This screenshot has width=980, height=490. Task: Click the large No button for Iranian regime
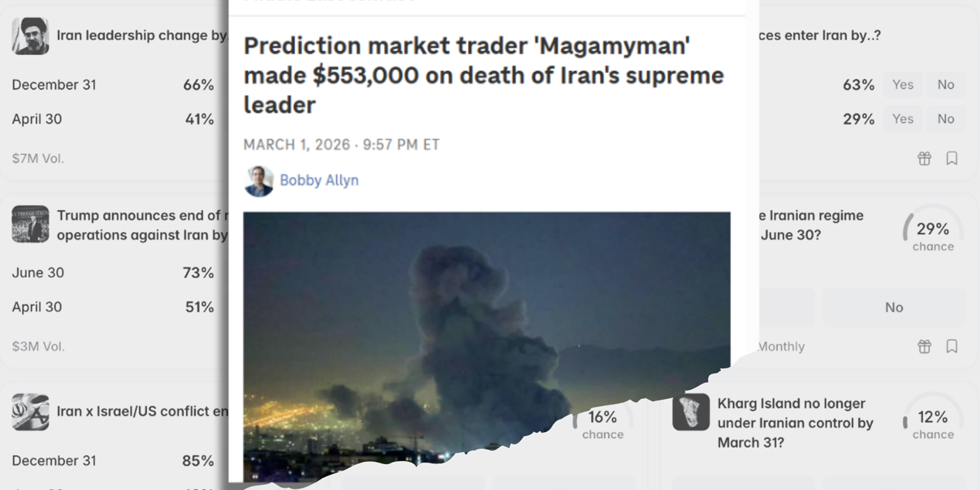894,307
